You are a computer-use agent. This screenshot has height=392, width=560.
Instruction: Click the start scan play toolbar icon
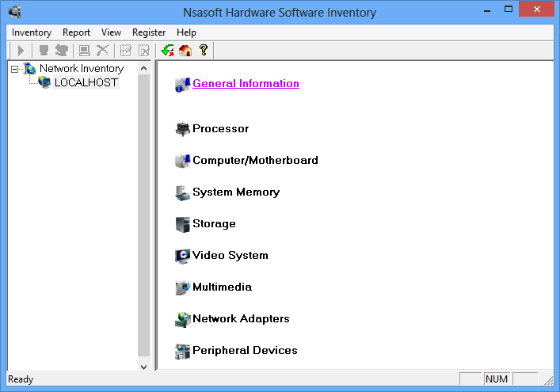[x=21, y=51]
